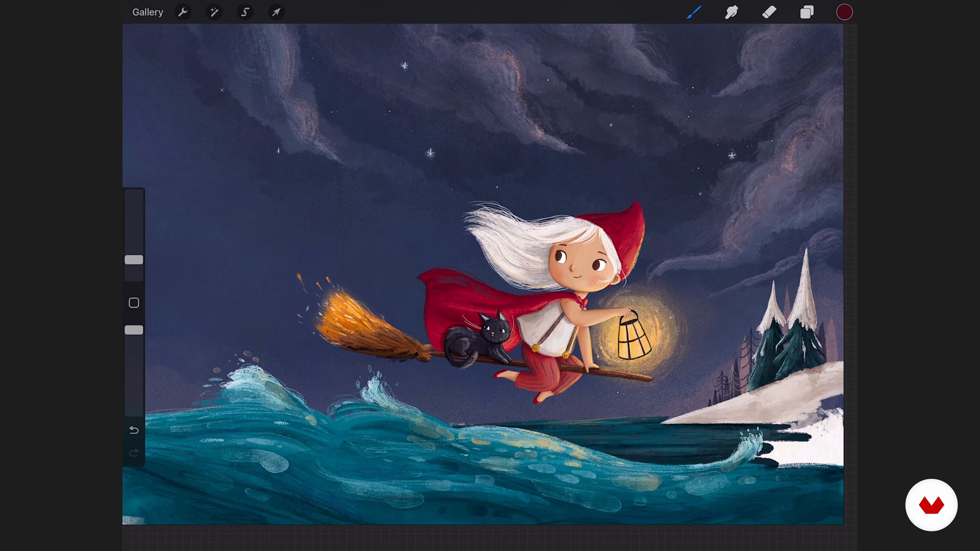The width and height of the screenshot is (980, 551).
Task: Open the Actions wrench menu
Action: 183,12
